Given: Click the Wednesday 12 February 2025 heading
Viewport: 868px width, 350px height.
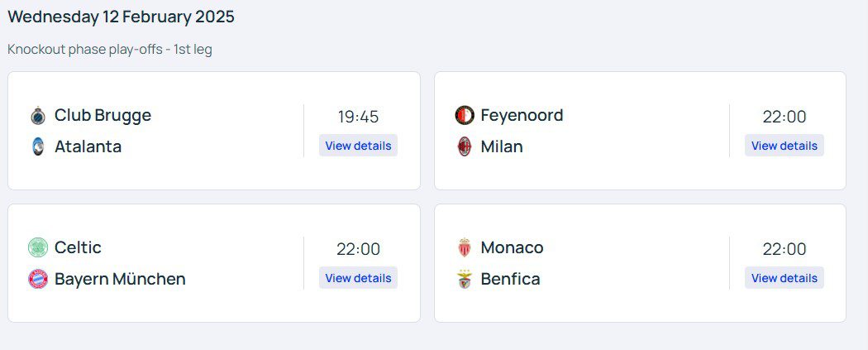Looking at the screenshot, I should [121, 17].
